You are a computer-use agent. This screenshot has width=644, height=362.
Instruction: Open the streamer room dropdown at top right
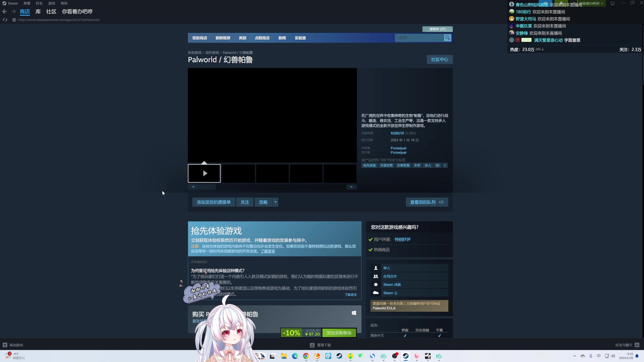click(602, 3)
